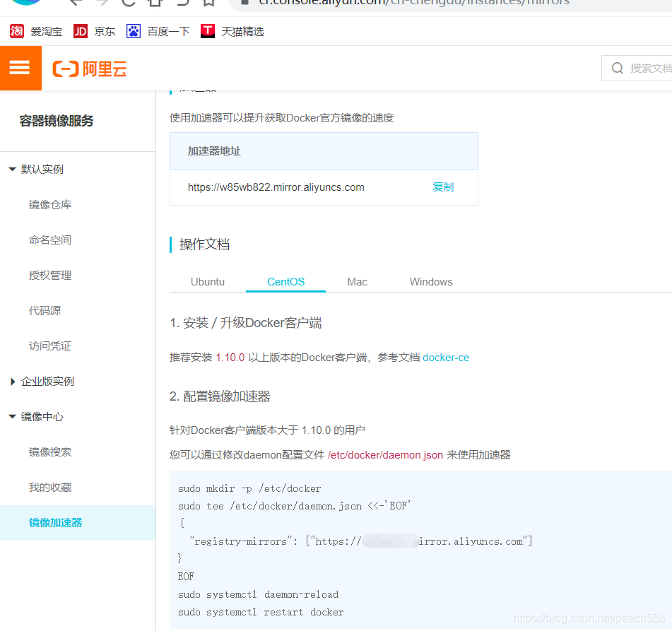
Task: Click the 'sudo systemctl daemon-reload' line
Action: click(259, 594)
